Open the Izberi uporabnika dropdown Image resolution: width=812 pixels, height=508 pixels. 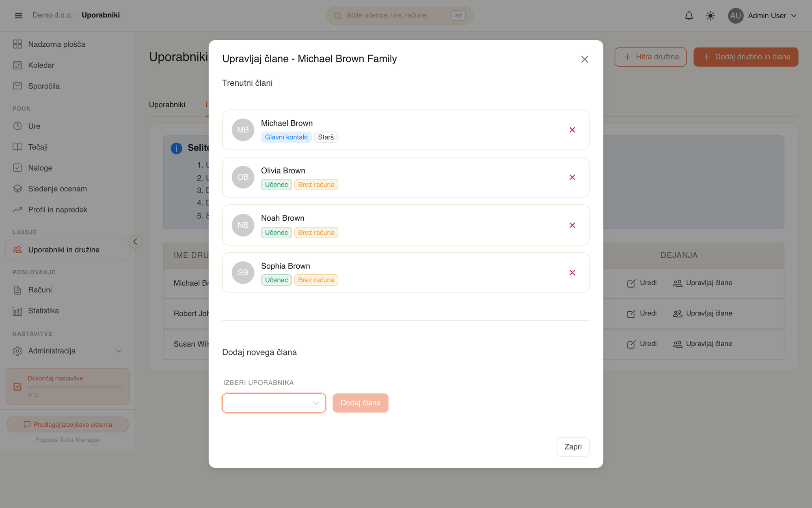[x=274, y=403]
